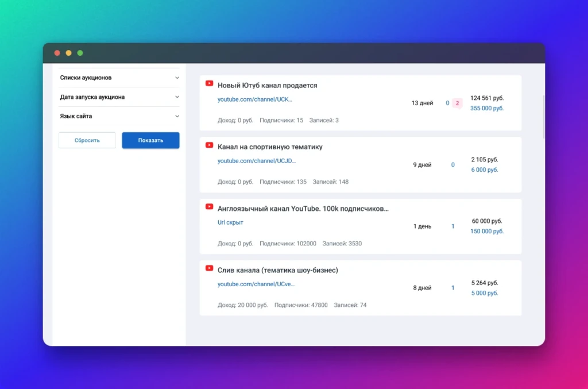Click the "355 000 руб." price
Image resolution: width=588 pixels, height=389 pixels.
coord(487,108)
